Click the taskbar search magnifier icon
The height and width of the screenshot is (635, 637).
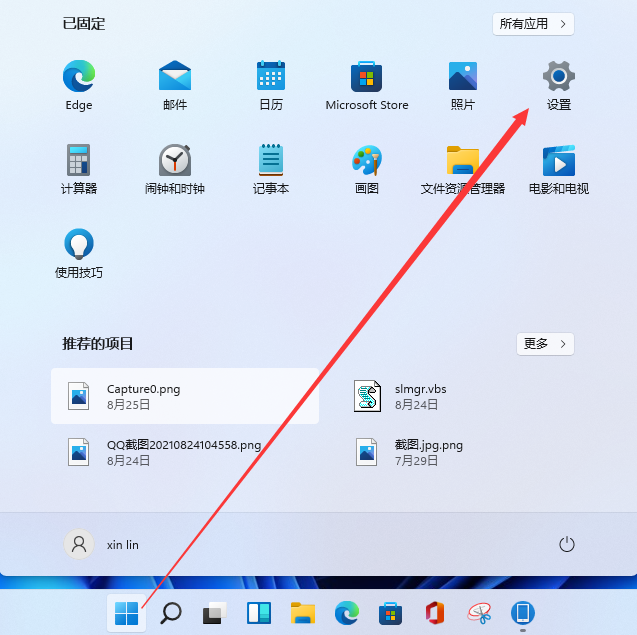(x=171, y=612)
